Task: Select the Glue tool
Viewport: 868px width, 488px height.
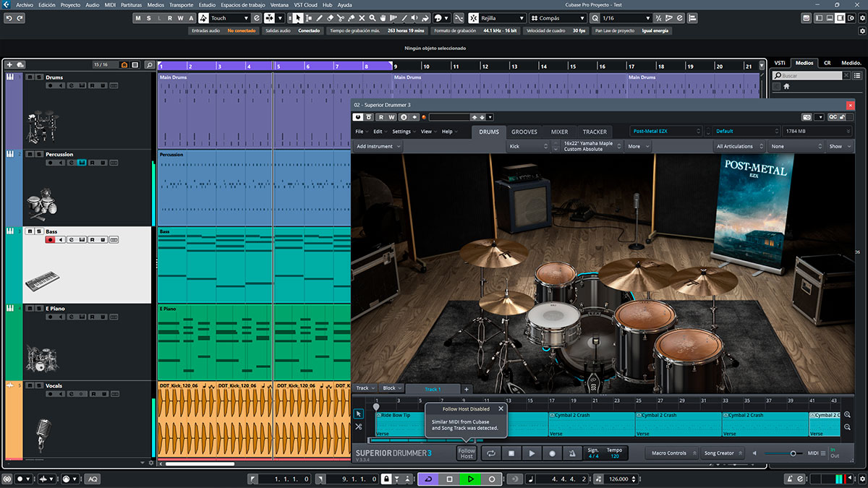Action: [351, 18]
